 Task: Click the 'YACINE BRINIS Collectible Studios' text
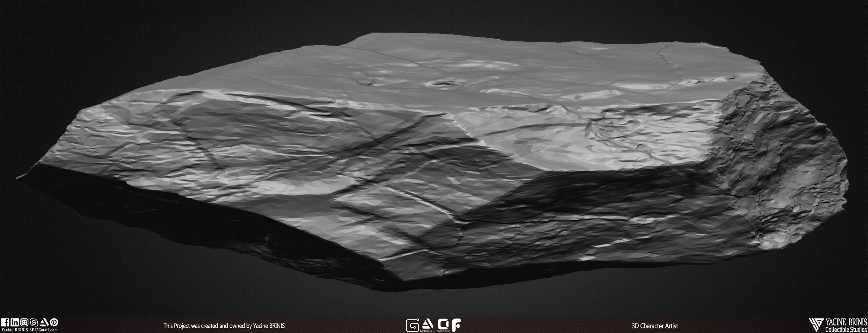(846, 326)
